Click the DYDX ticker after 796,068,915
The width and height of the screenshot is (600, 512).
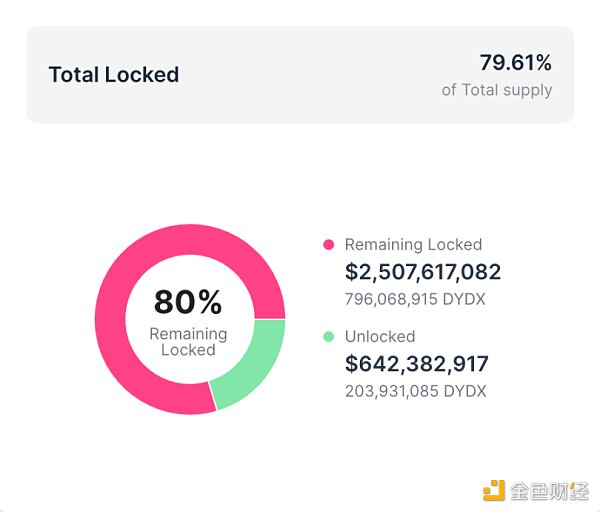[464, 299]
